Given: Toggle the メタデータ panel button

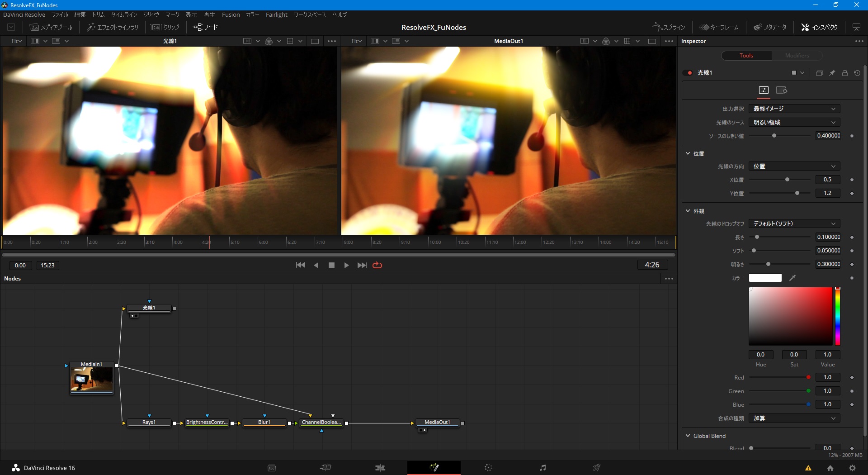Looking at the screenshot, I should pos(770,27).
